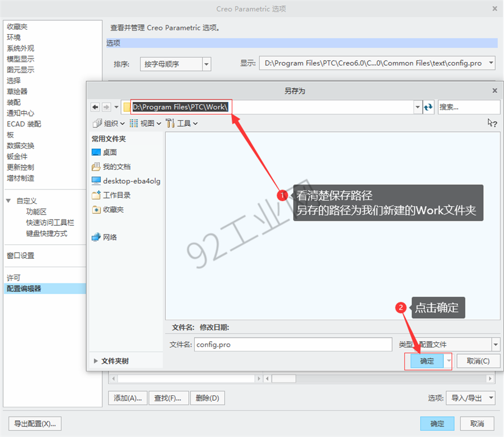Open the Organize (组织) menu
Image resolution: width=504 pixels, height=437 pixels.
tap(109, 123)
